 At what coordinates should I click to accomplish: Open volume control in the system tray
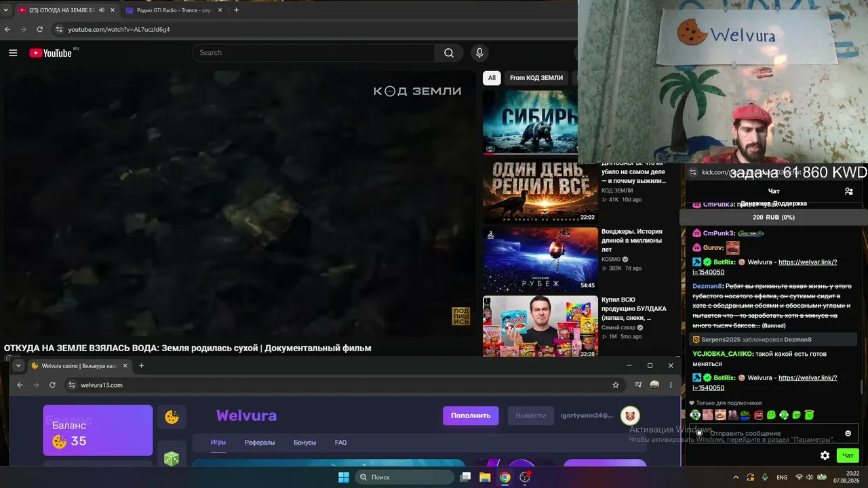[809, 477]
